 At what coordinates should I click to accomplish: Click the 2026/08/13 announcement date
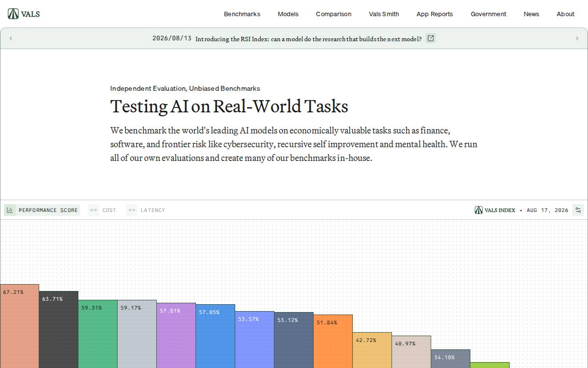[x=172, y=38]
